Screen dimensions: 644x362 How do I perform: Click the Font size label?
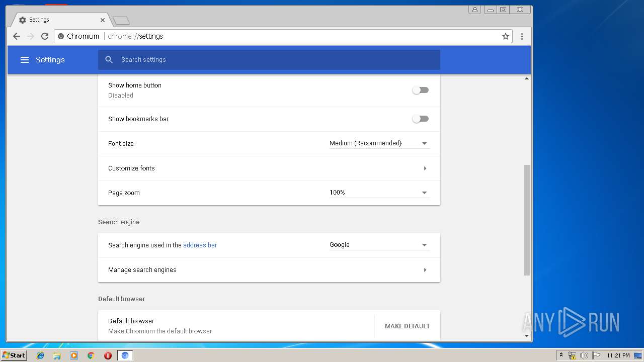point(121,144)
